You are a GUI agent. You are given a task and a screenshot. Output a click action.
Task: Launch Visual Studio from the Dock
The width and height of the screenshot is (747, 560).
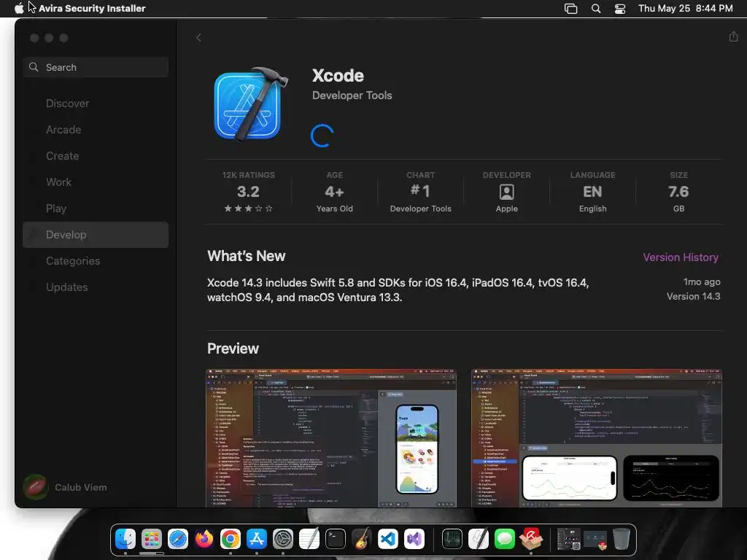pos(414,539)
